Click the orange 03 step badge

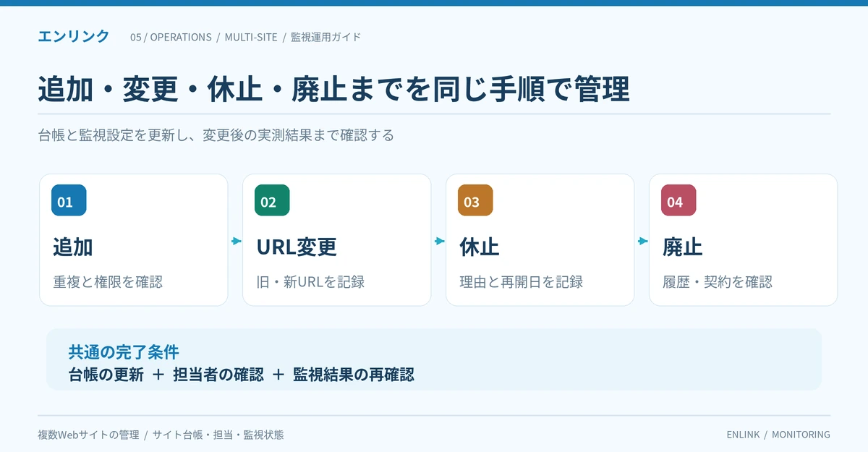tap(475, 200)
